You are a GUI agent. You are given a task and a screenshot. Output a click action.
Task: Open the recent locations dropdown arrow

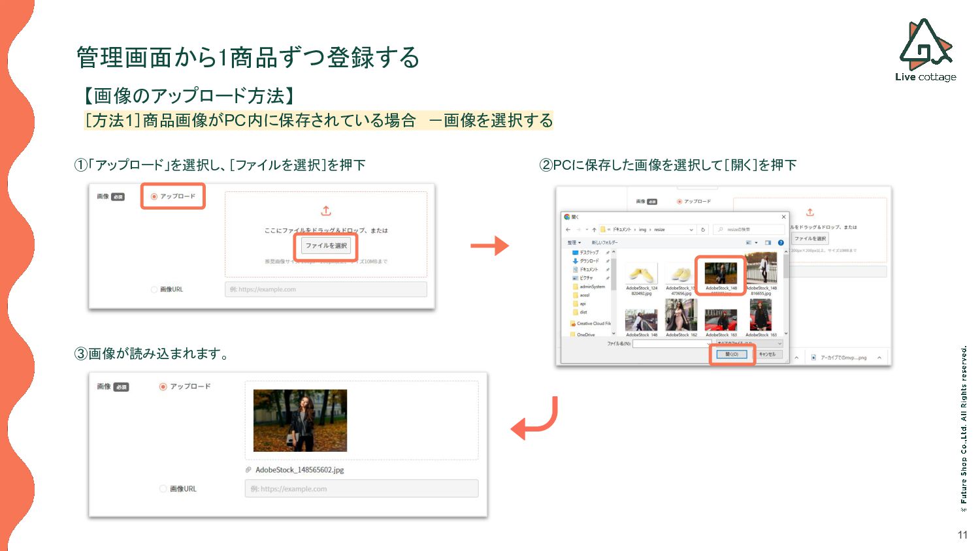[587, 229]
